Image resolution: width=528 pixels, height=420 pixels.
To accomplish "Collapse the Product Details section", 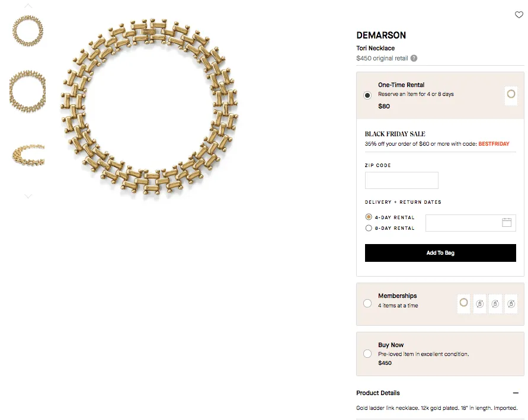I will (x=516, y=393).
